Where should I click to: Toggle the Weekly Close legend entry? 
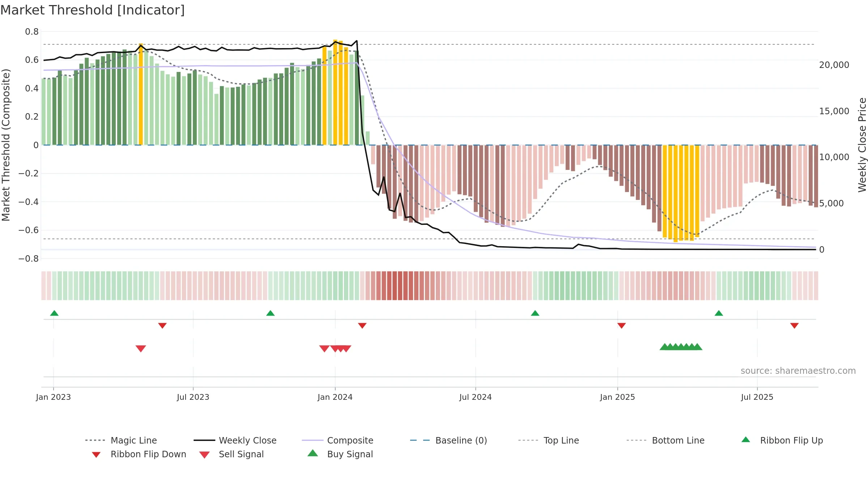[x=235, y=440]
